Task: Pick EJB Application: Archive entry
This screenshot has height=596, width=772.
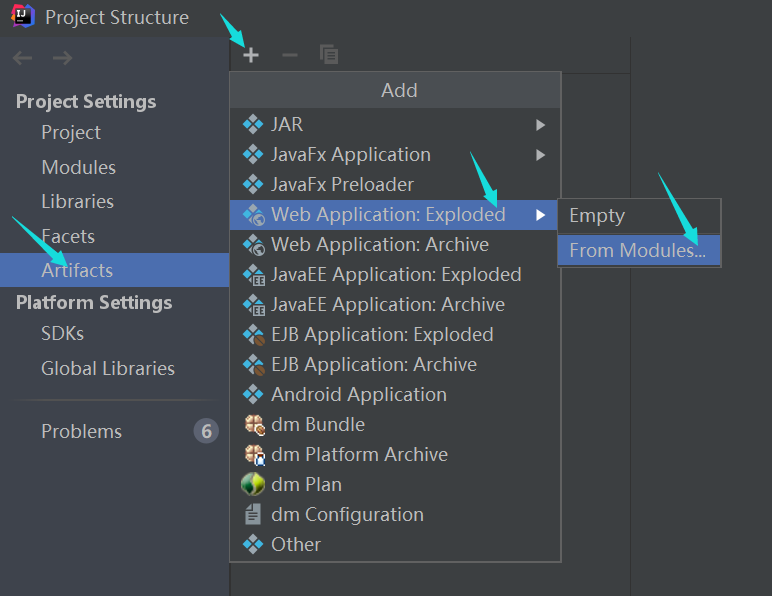Action: pyautogui.click(x=395, y=365)
